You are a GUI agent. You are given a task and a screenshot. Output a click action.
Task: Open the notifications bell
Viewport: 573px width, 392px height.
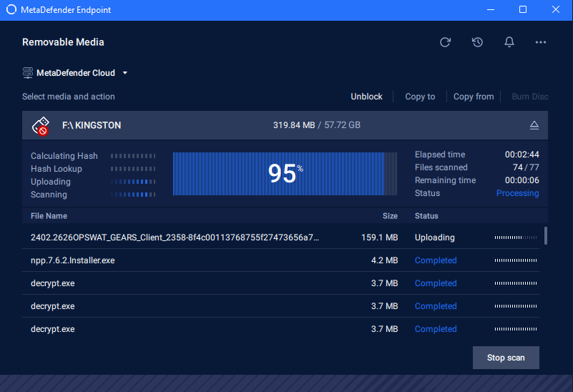[509, 42]
